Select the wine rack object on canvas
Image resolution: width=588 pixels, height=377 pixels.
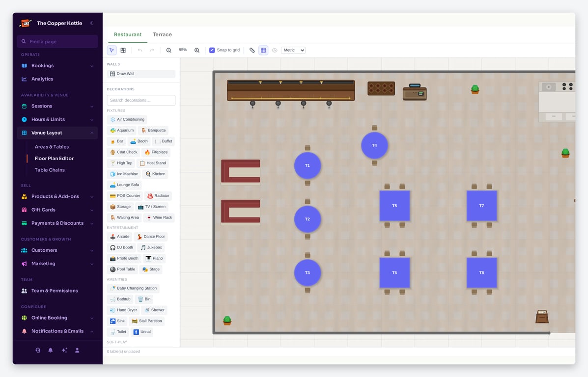coord(381,88)
